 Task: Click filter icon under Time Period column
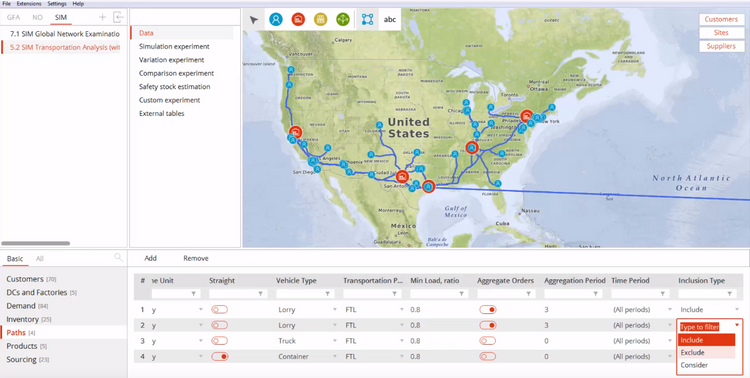coord(662,294)
